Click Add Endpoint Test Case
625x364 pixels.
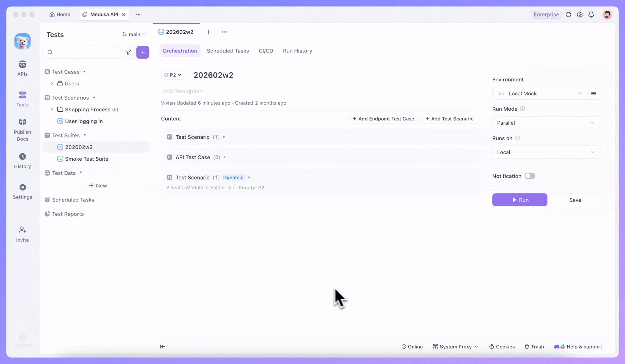(383, 119)
